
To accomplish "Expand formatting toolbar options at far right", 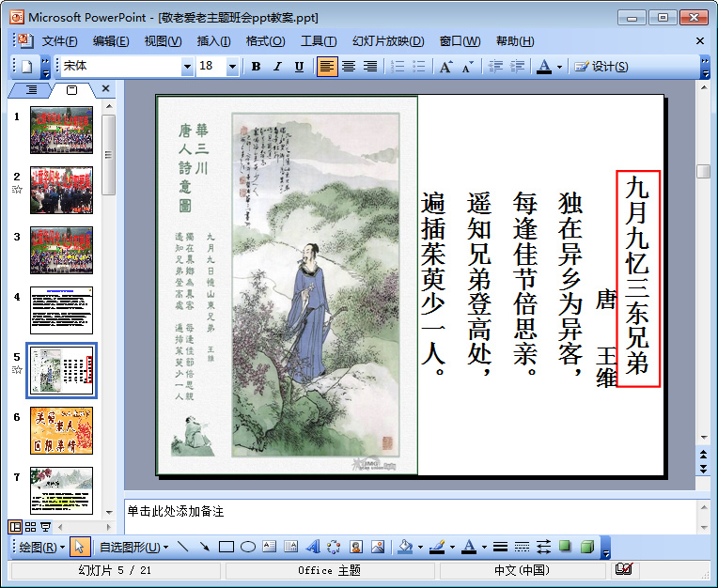I will point(705,67).
